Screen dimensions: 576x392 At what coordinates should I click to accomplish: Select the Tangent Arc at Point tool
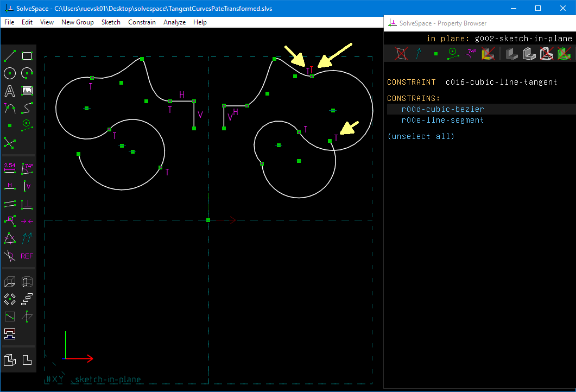coord(10,108)
